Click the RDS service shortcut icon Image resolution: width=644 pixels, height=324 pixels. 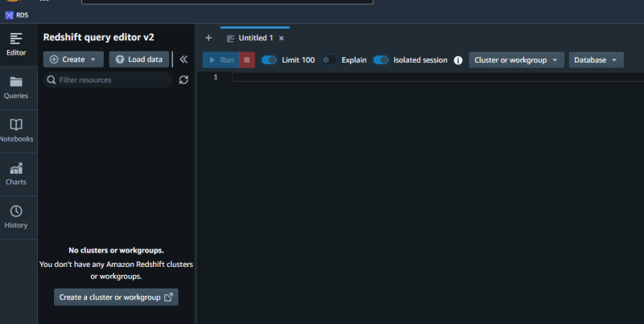coord(9,15)
